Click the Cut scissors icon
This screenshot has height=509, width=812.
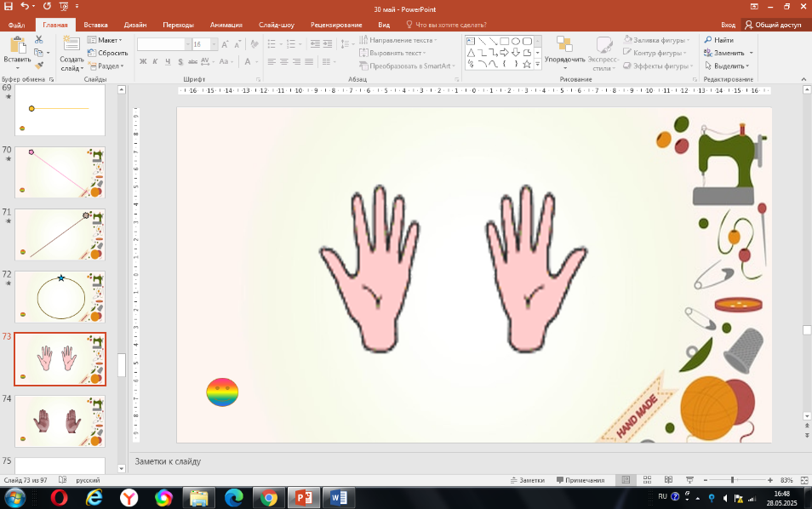coord(39,40)
